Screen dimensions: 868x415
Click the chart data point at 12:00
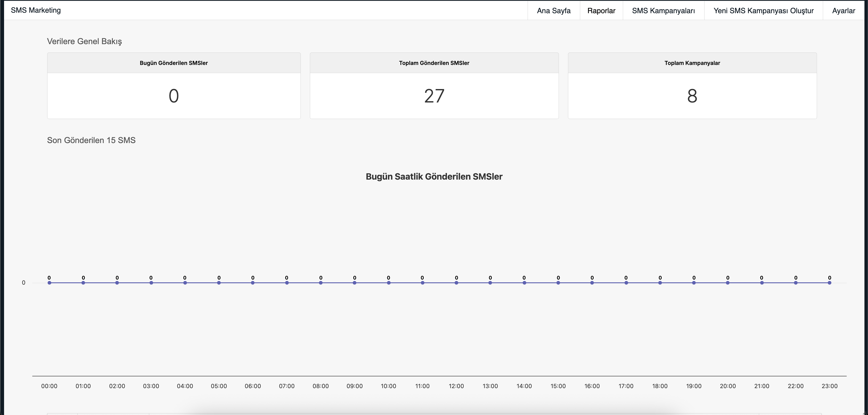coord(456,283)
